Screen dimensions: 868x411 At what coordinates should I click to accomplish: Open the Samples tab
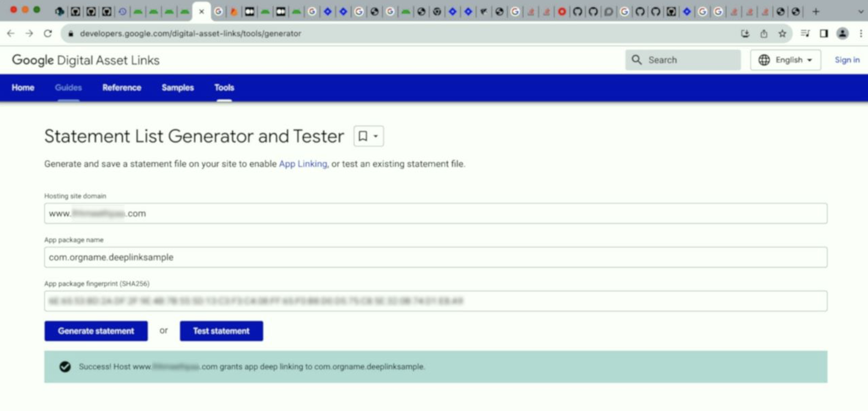point(178,88)
